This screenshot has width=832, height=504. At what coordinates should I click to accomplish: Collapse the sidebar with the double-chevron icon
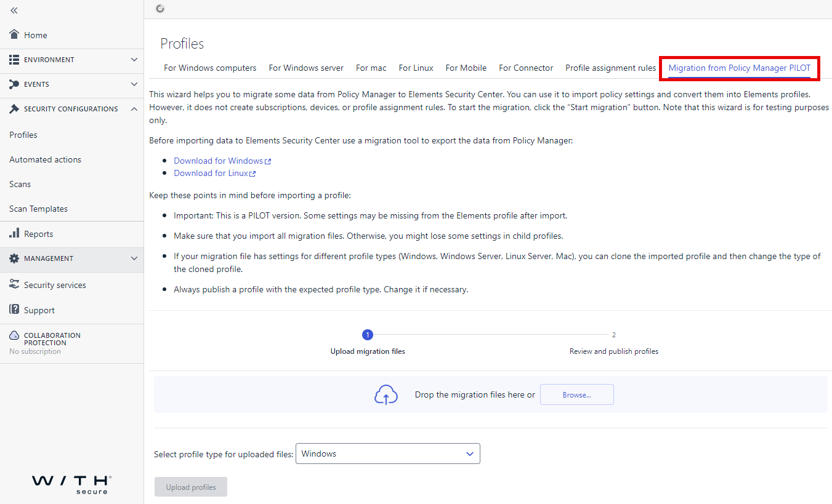[x=14, y=10]
